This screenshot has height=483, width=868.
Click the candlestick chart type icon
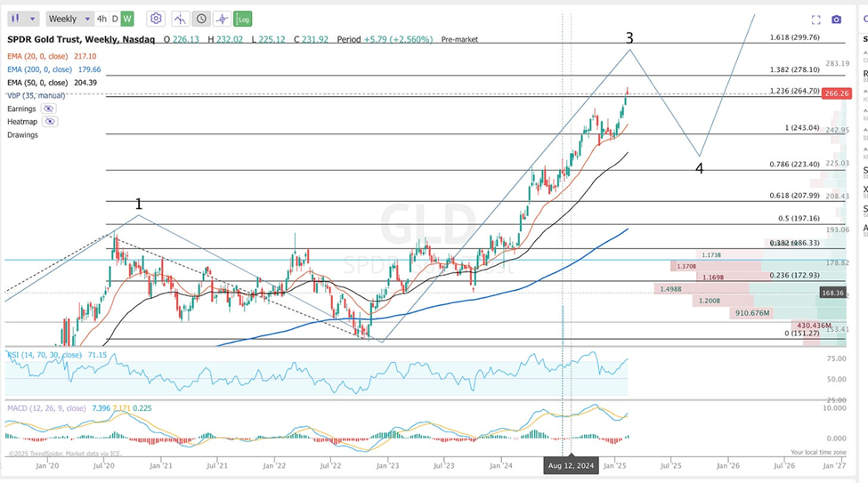point(15,19)
